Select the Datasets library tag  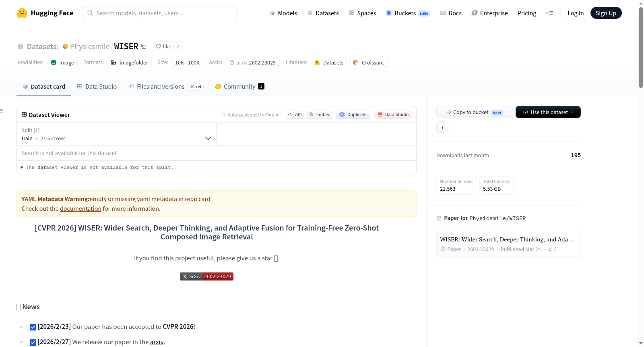point(329,62)
